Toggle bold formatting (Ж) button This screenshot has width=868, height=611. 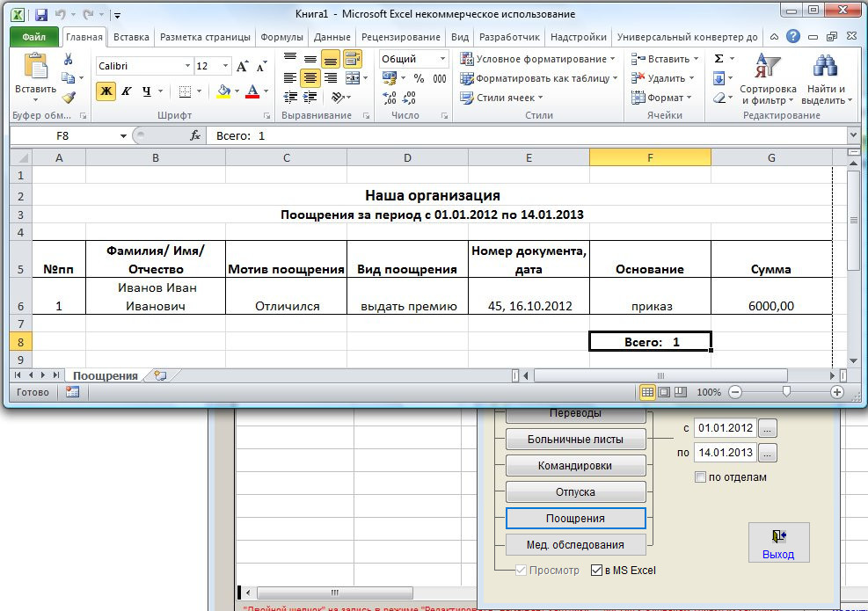pos(106,91)
